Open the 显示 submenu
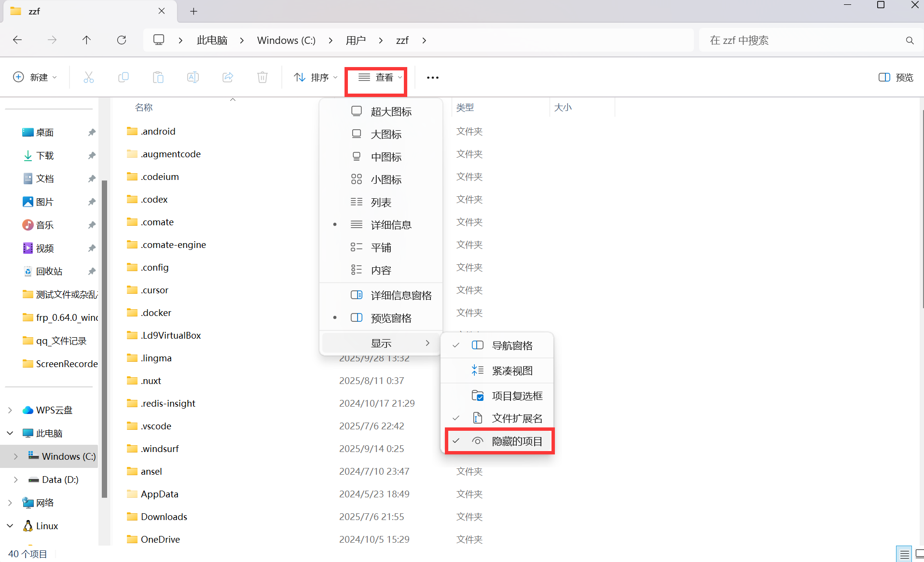This screenshot has width=924, height=562. [381, 343]
